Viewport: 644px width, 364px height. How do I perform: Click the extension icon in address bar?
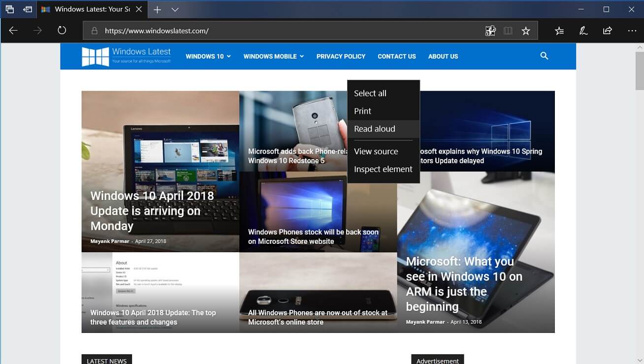coord(490,31)
